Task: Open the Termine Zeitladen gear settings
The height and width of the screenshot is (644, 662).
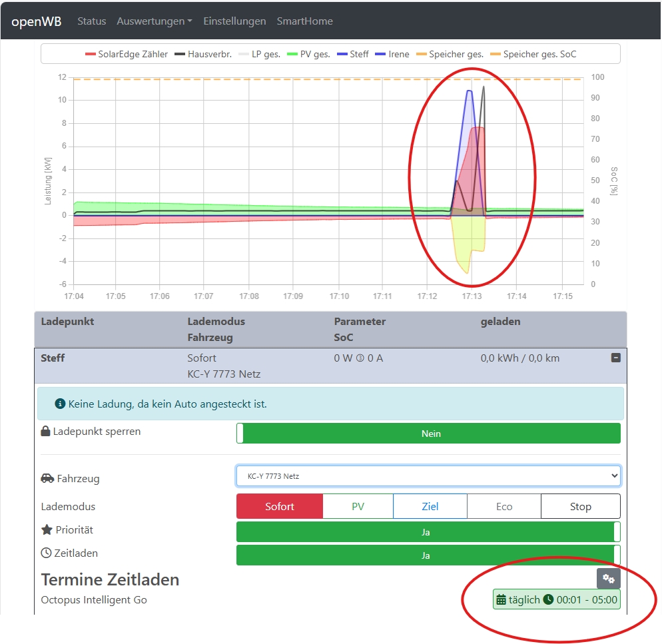Action: (x=608, y=579)
